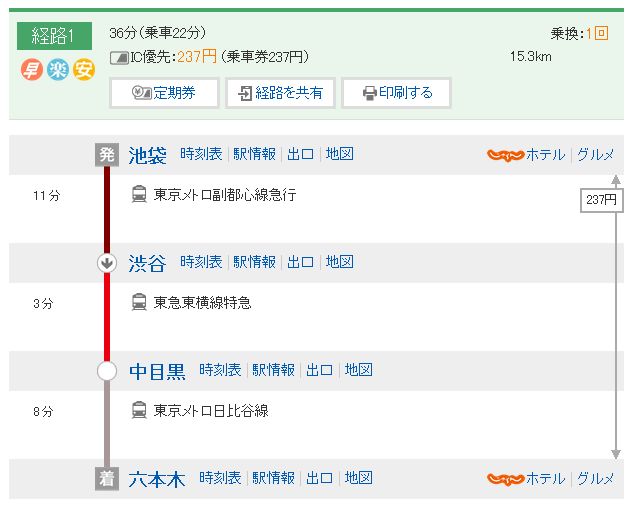632x509 pixels.
Task: Click the 安 (cheap) route badge icon
Action: pos(83,71)
